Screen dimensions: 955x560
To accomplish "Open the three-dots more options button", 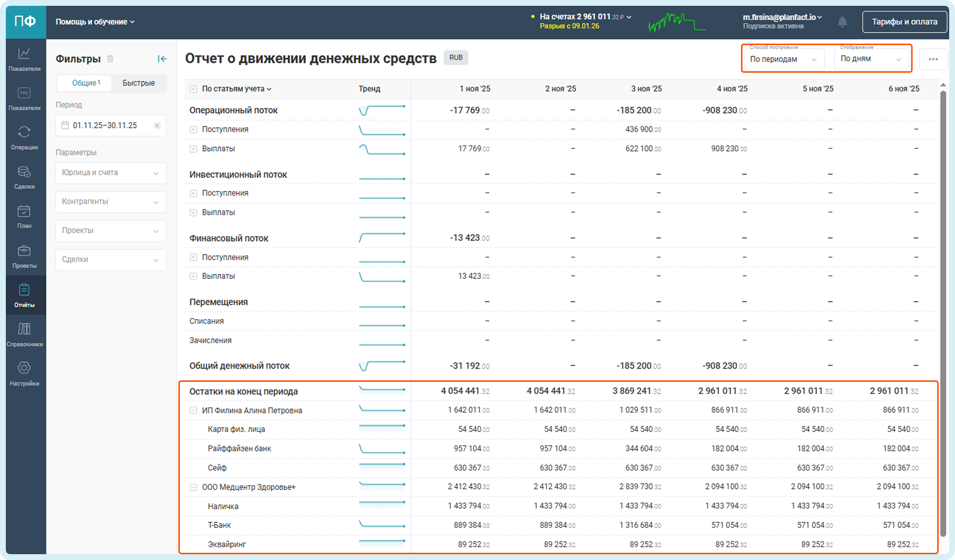I will click(x=933, y=59).
